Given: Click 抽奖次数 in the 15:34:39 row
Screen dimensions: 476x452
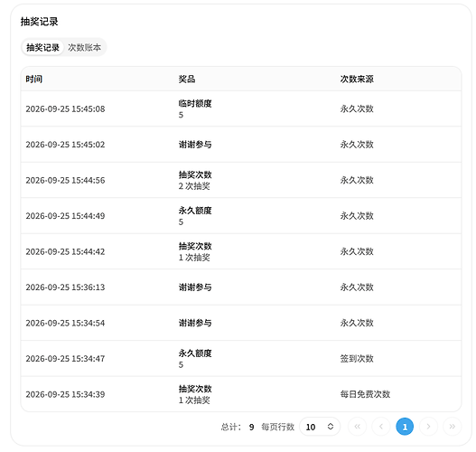Looking at the screenshot, I should [195, 389].
